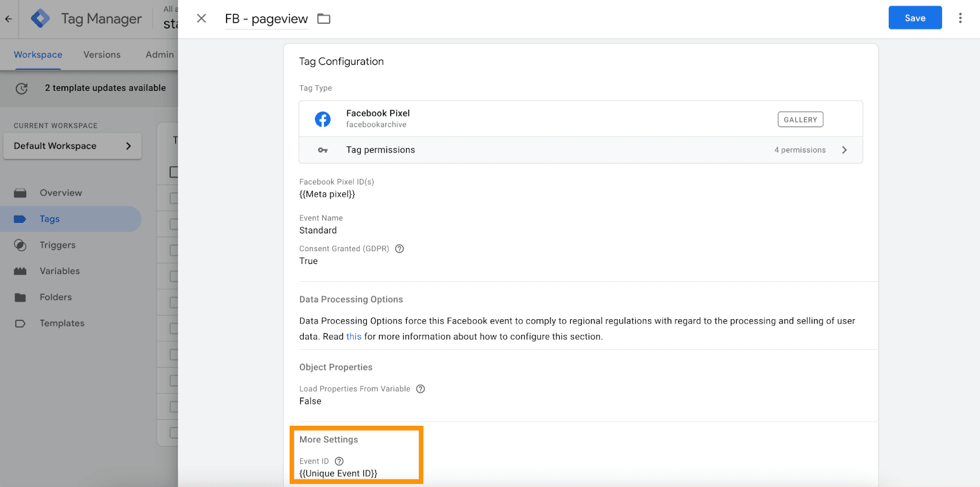
Task: Click the Overview sidebar icon
Action: (x=20, y=193)
